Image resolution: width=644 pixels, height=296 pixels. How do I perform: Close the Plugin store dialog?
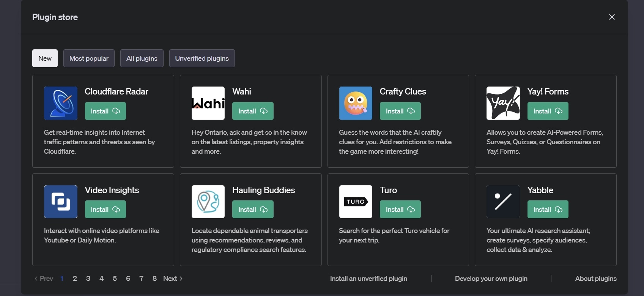coord(612,17)
